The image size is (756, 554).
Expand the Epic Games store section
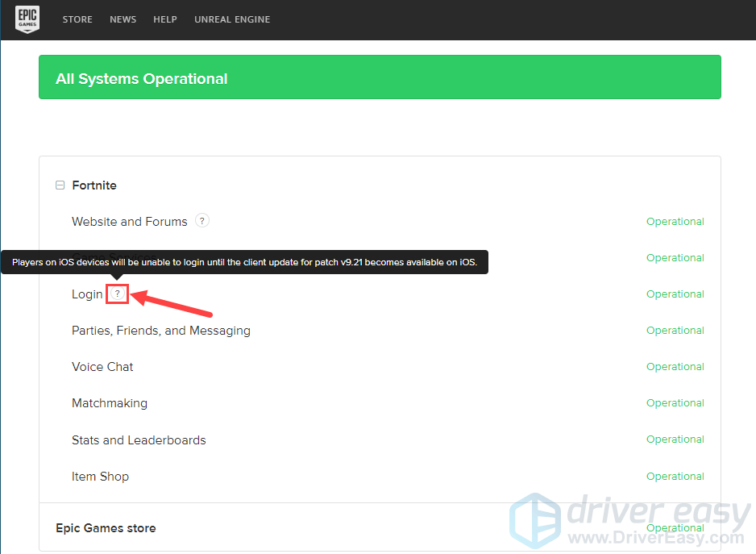click(x=106, y=527)
